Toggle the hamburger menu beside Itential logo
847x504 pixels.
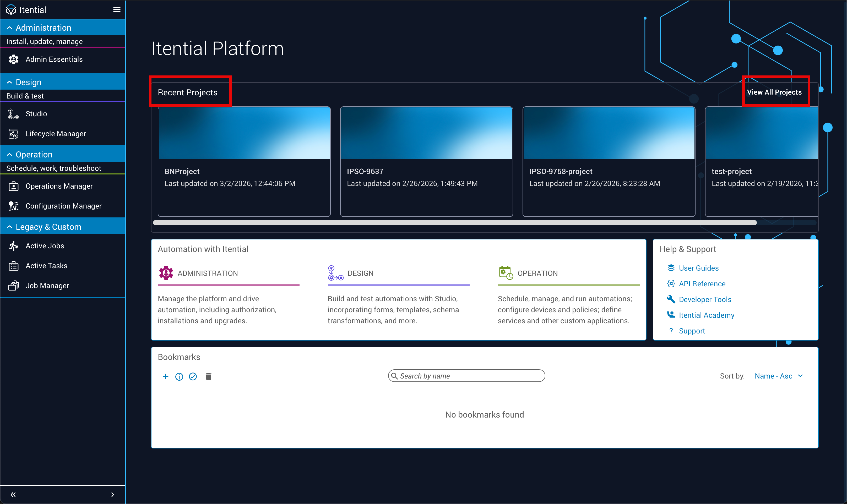coord(117,10)
